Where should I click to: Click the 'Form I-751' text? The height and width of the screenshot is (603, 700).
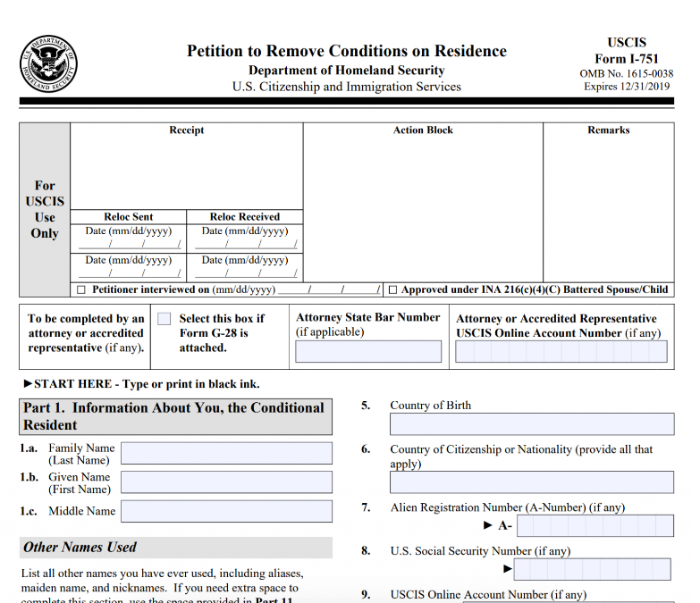coord(627,59)
